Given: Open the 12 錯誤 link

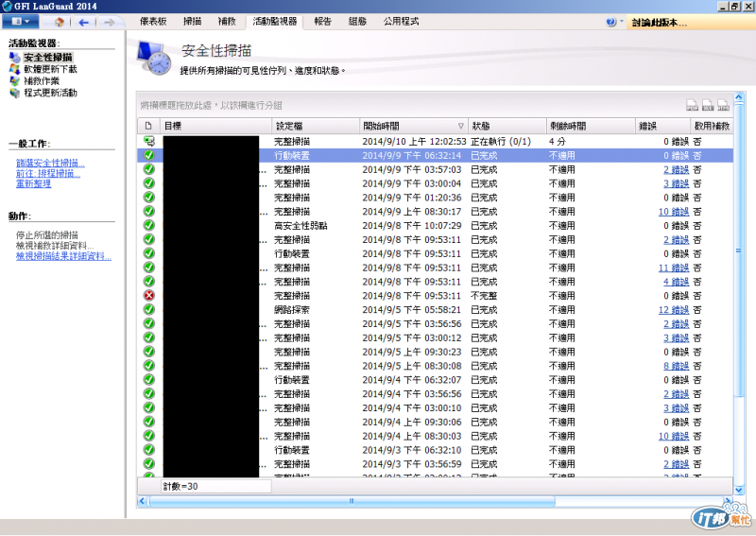Looking at the screenshot, I should pyautogui.click(x=674, y=310).
